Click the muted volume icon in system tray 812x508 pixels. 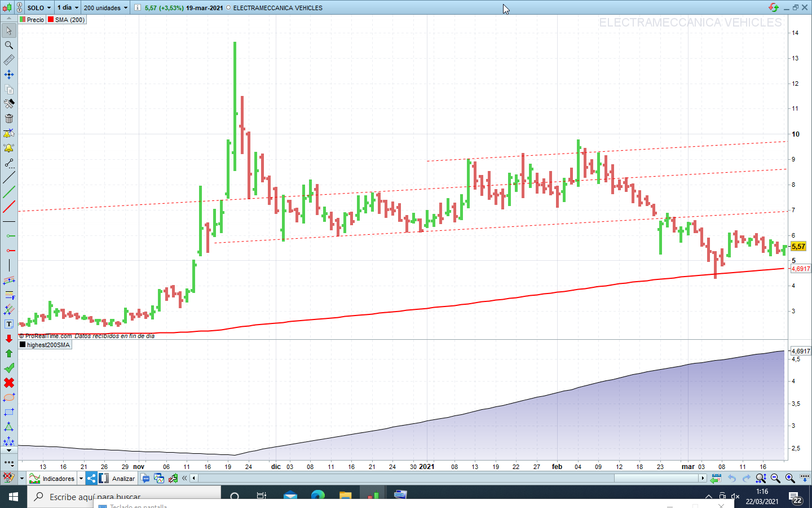pyautogui.click(x=735, y=497)
